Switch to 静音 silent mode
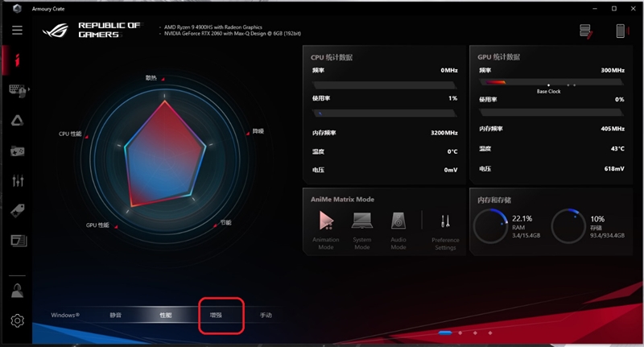The image size is (644, 347). 116,315
